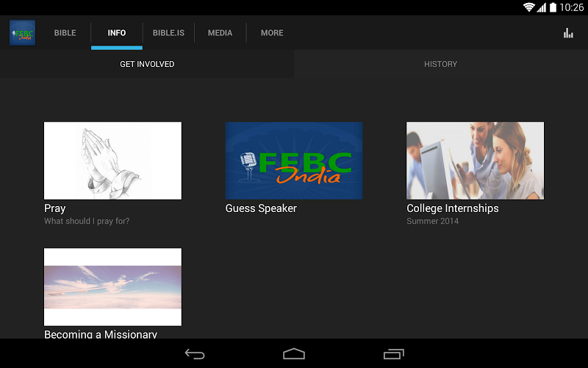Switch to the BIBLE tab
Screen dimensions: 588x368
coord(65,33)
